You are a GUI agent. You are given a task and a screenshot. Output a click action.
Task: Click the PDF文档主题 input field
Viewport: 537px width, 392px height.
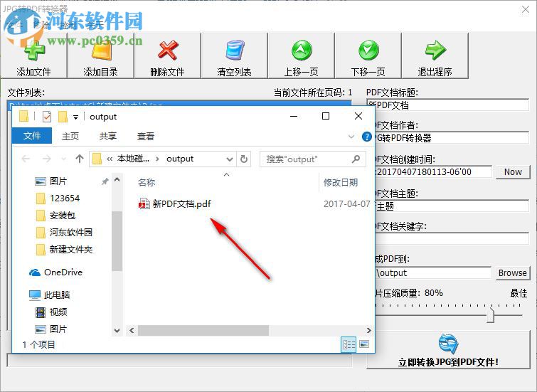[452, 206]
